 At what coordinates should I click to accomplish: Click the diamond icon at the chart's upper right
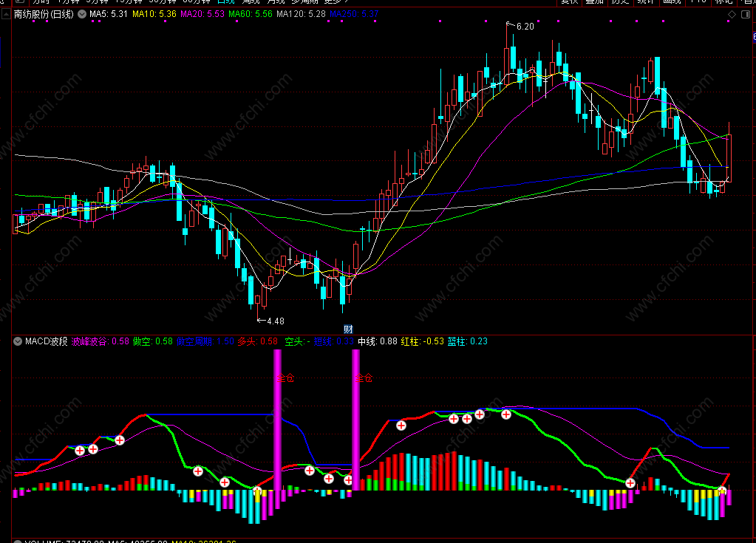pos(732,15)
